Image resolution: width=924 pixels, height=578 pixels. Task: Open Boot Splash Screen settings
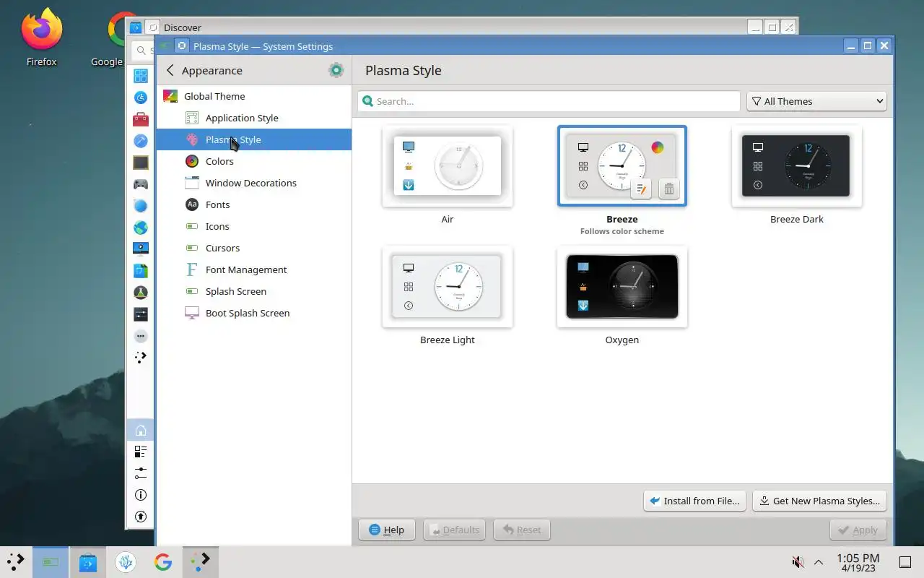click(253, 313)
